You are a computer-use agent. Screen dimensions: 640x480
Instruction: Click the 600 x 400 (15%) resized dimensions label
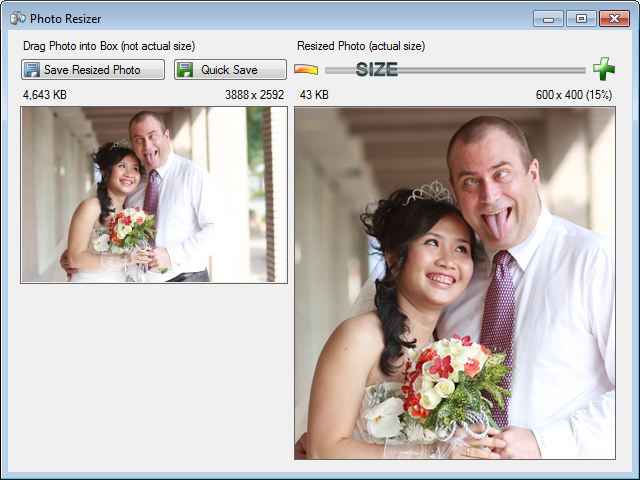574,95
